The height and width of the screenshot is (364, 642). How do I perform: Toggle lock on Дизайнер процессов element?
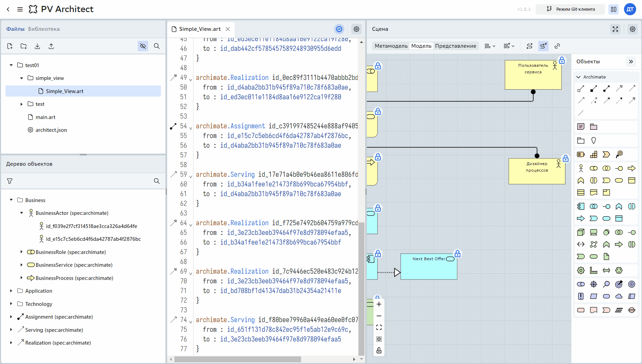pyautogui.click(x=566, y=158)
